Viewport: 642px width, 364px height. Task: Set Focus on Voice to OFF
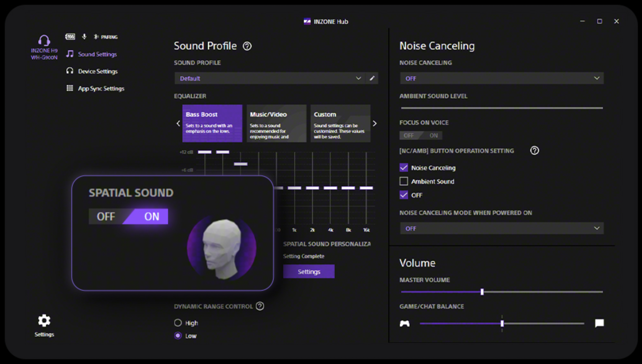tap(408, 135)
